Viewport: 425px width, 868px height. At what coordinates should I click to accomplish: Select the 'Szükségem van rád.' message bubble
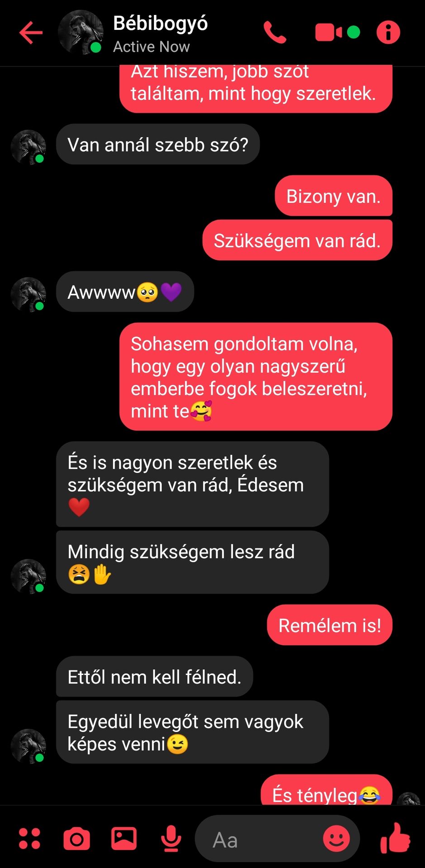tap(297, 240)
